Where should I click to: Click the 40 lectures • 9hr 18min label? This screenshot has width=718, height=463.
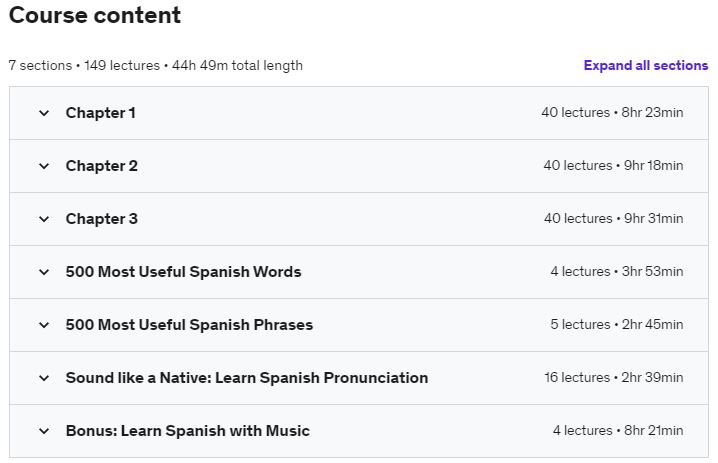click(x=613, y=166)
